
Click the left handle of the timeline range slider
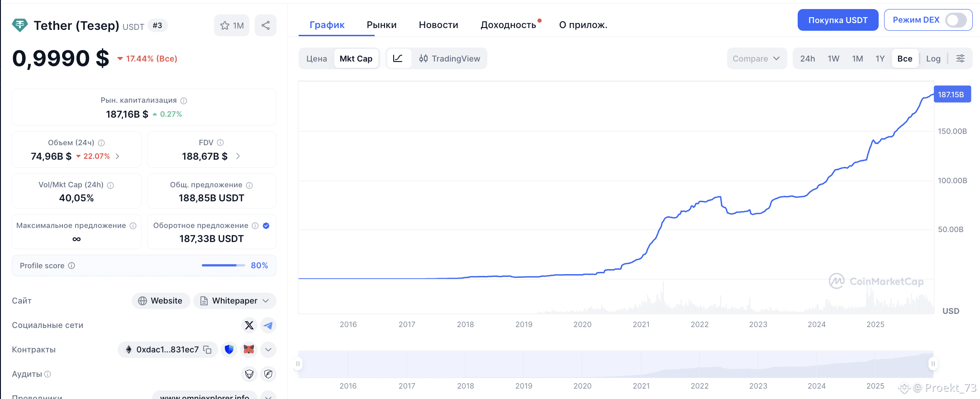(298, 364)
